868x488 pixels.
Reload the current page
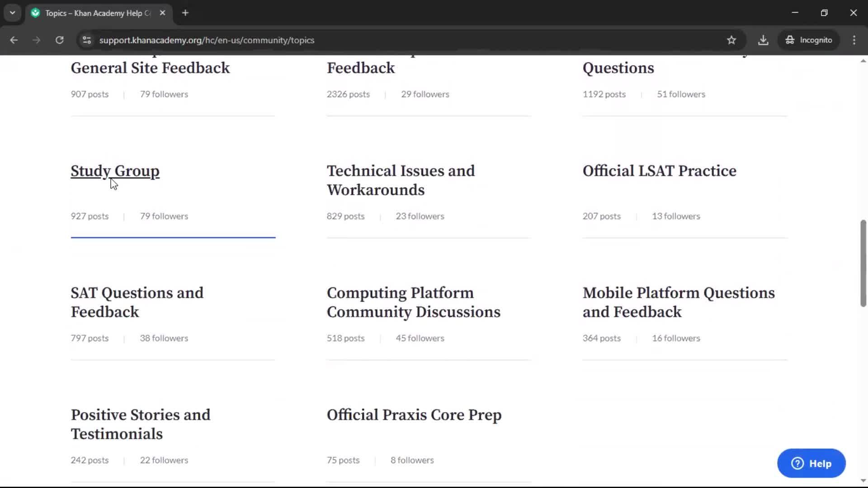(59, 40)
